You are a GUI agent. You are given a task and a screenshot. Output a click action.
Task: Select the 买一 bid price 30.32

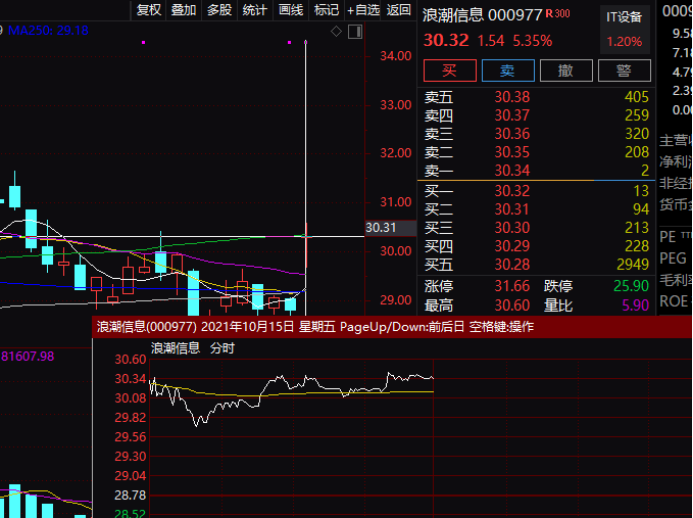pos(512,190)
